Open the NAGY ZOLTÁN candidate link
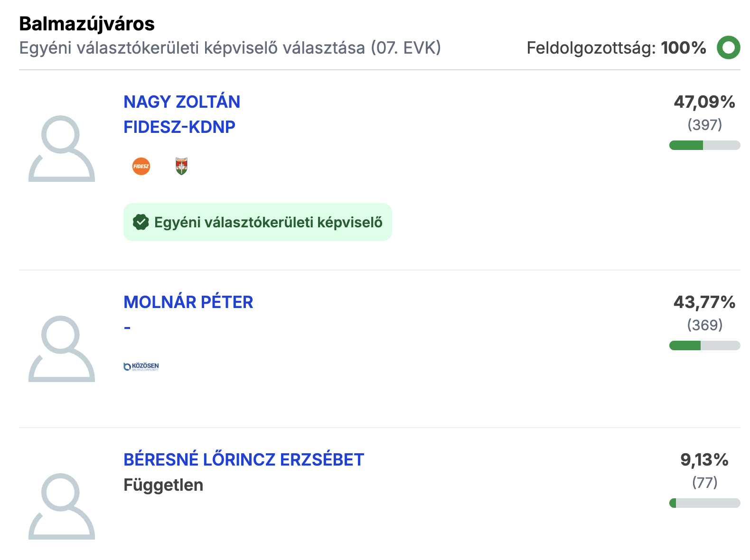This screenshot has width=750, height=560. [182, 102]
